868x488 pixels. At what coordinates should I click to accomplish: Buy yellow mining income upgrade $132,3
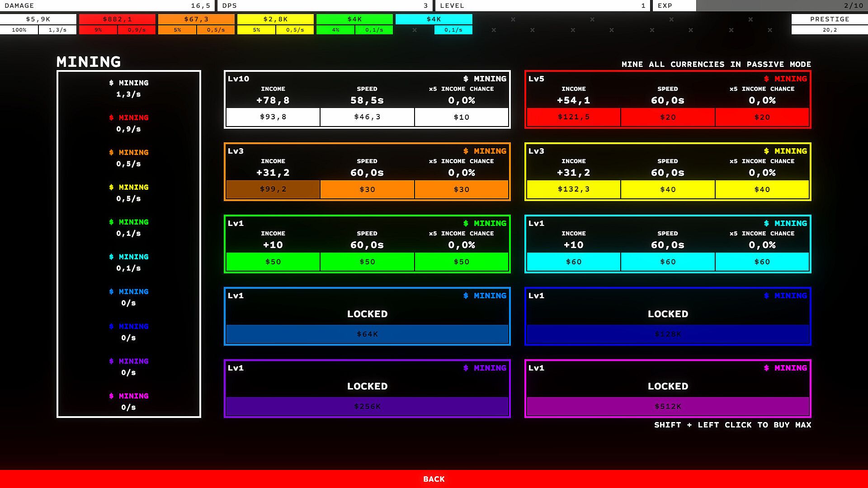pos(573,189)
